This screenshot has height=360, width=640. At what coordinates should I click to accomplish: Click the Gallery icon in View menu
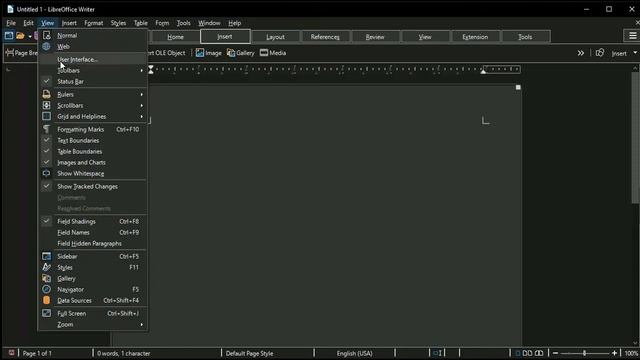pyautogui.click(x=47, y=278)
